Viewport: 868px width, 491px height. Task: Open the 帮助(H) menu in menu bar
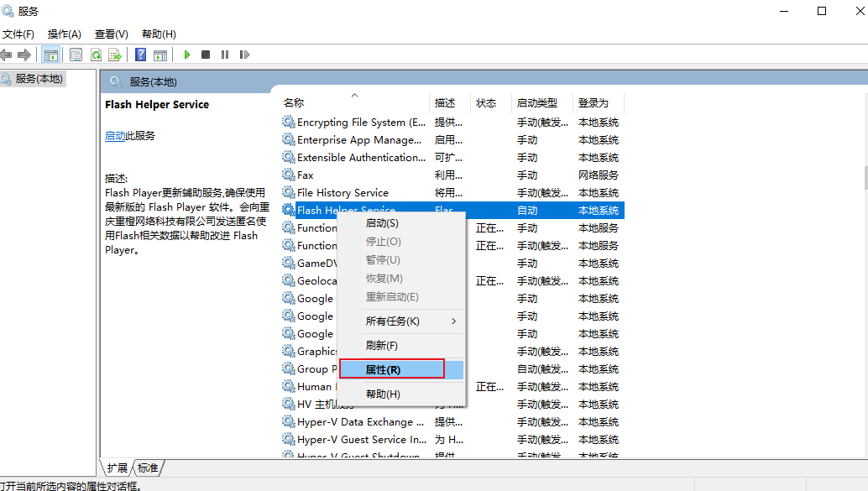(x=159, y=34)
